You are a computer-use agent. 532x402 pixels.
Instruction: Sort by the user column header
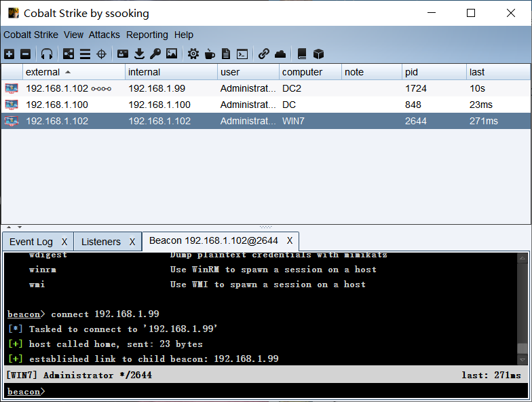point(248,72)
